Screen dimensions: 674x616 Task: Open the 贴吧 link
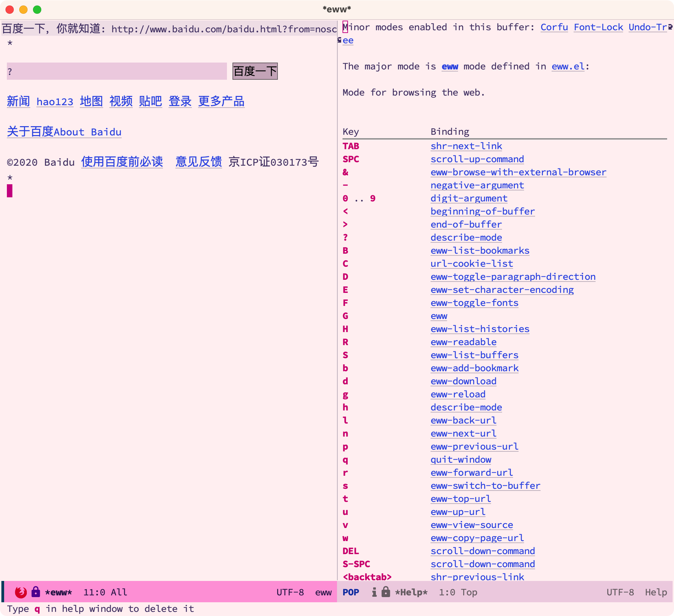point(151,101)
